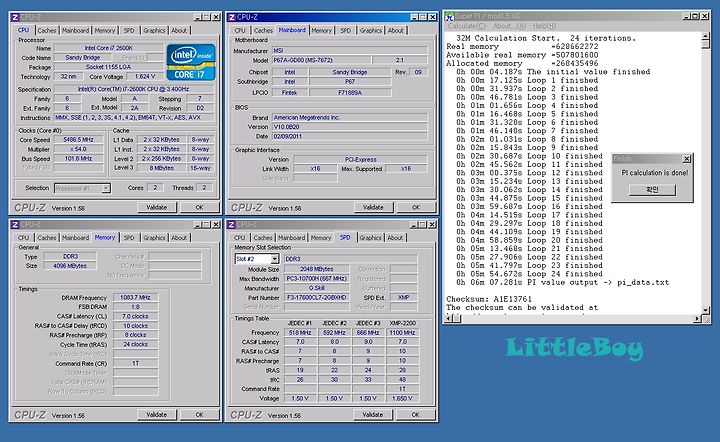Click Validate in the CPU tab window

tap(157, 207)
